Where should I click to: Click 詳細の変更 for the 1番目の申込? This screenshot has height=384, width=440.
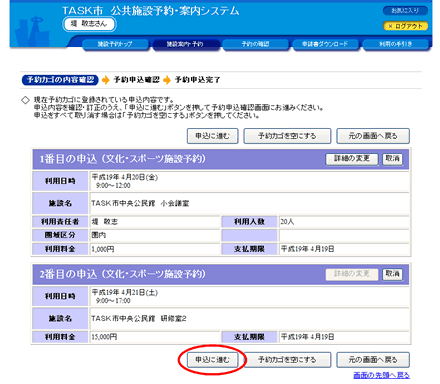352,159
